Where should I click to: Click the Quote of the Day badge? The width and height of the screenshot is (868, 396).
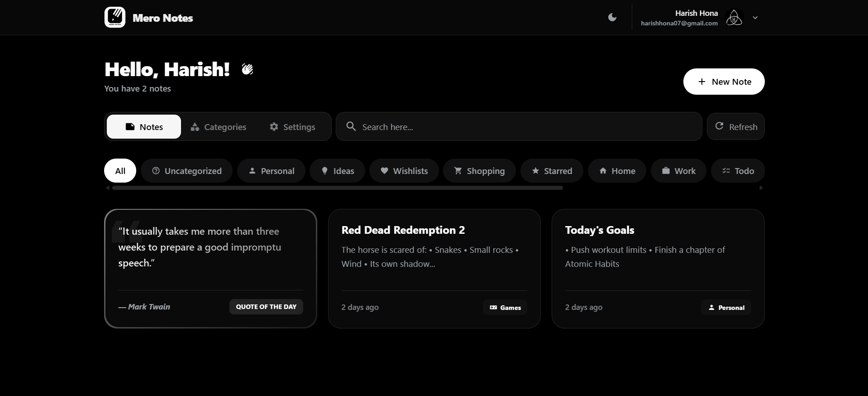pos(266,307)
